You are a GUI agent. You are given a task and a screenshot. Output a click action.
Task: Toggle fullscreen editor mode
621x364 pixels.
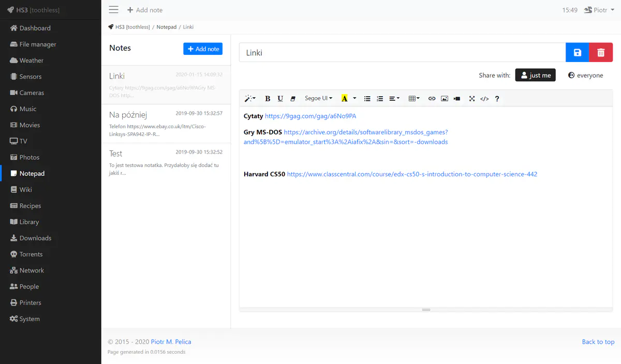(x=472, y=98)
